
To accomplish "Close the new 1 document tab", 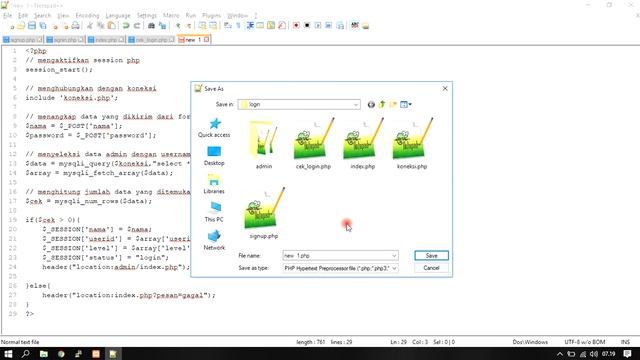I will click(207, 40).
